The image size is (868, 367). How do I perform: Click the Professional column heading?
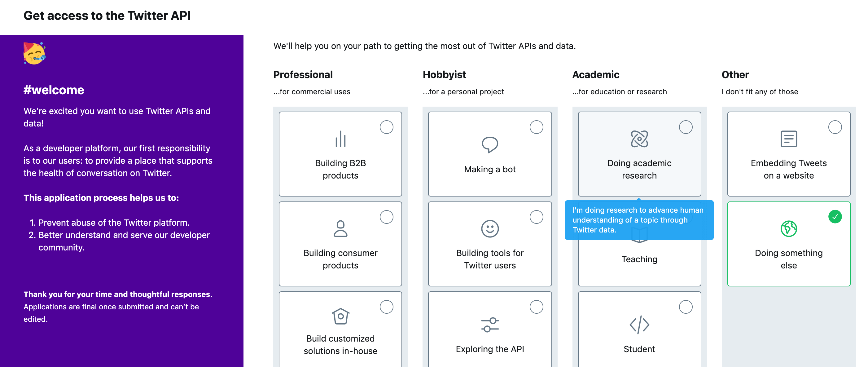303,74
